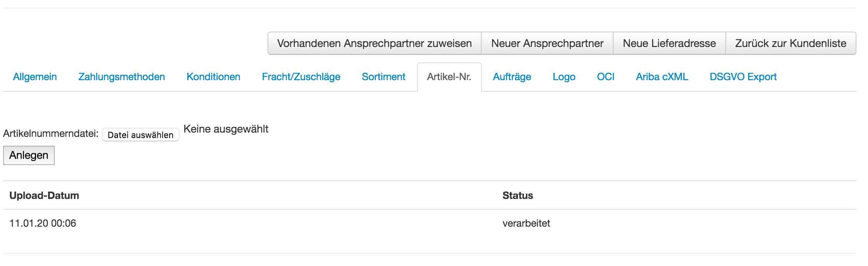
Task: Select the Artikel-Nr. tab
Action: pyautogui.click(x=449, y=77)
